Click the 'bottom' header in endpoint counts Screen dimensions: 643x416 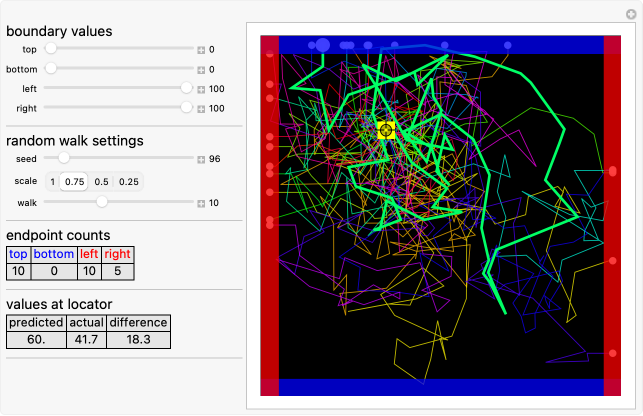point(54,254)
